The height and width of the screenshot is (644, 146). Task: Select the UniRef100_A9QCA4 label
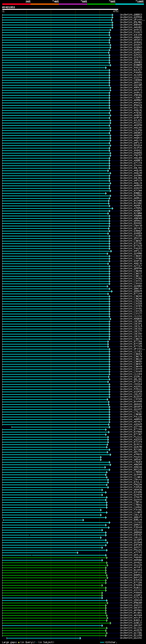[131, 467]
